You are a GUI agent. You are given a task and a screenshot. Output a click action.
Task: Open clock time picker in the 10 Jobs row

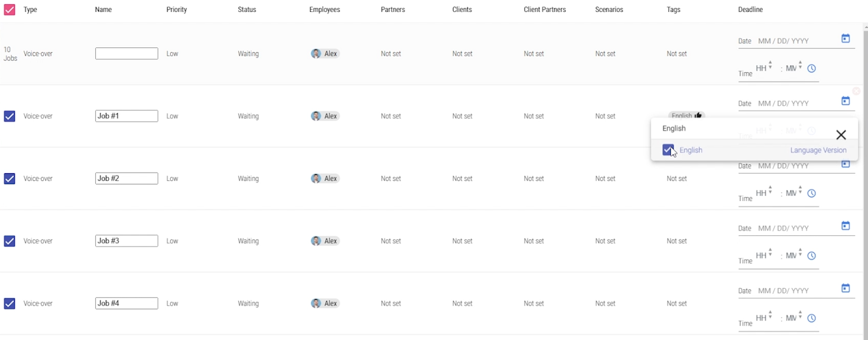tap(812, 69)
